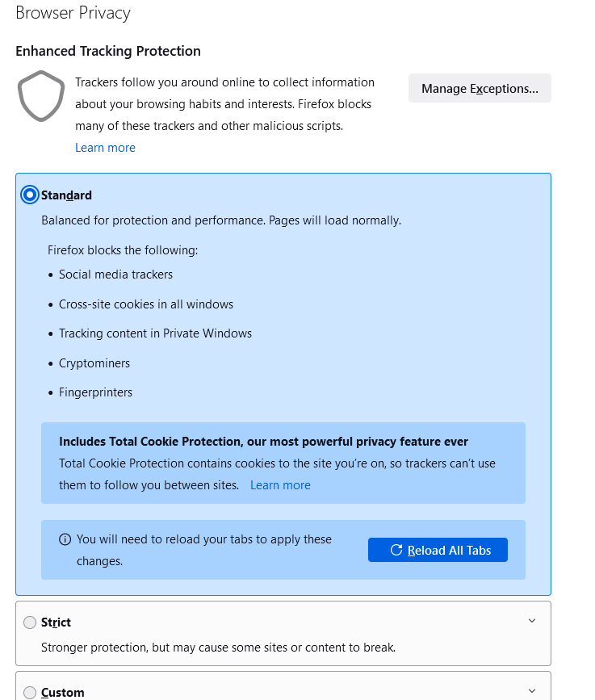Click the shield icon beside the tracker description
The image size is (595, 700).
(x=41, y=97)
